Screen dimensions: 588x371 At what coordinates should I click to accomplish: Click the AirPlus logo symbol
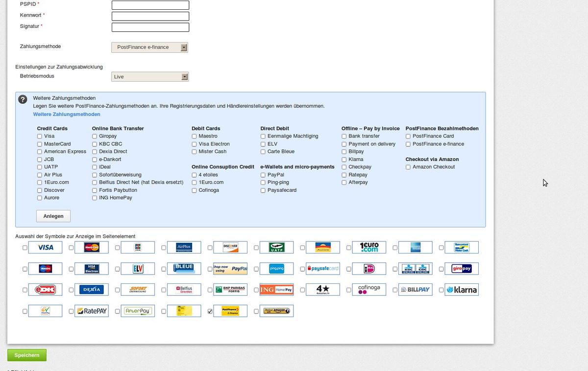point(184,247)
